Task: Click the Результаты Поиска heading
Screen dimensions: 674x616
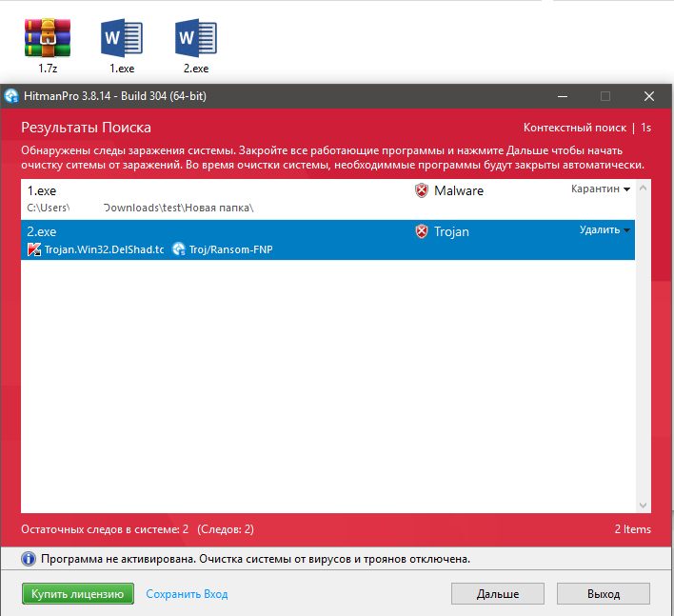Action: point(86,128)
